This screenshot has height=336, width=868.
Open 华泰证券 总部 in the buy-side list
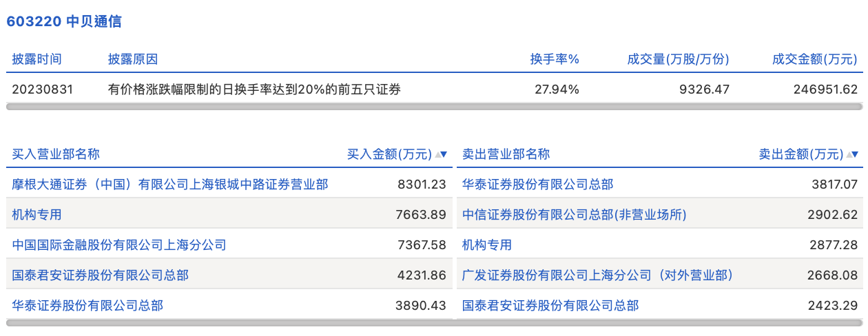(87, 306)
